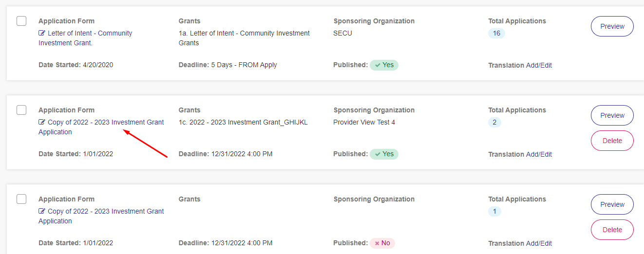Preview the Provider View Test 4 form

click(x=612, y=115)
